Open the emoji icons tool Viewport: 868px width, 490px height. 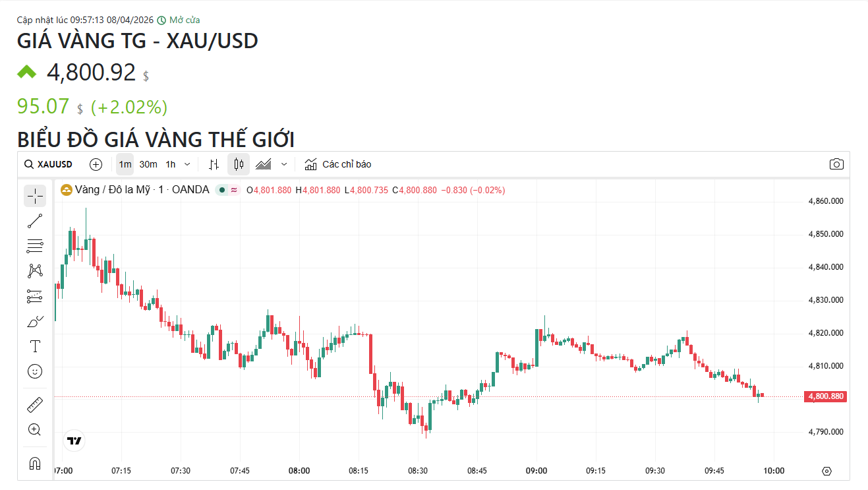point(35,371)
